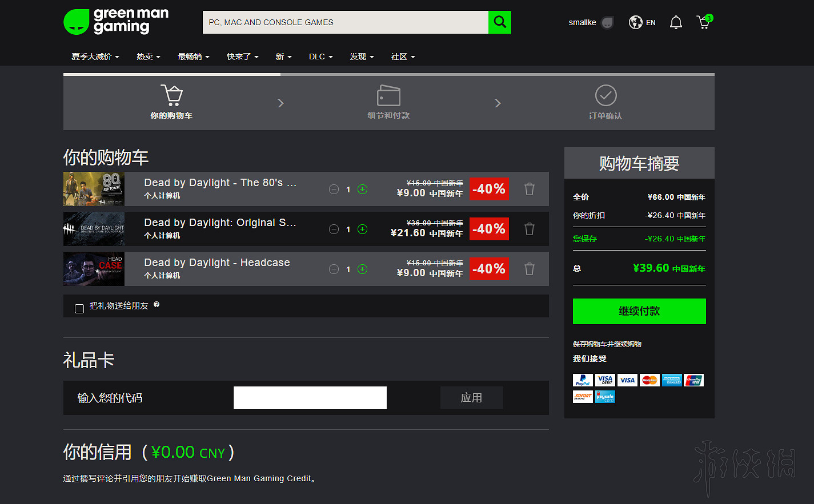814x504 pixels.
Task: Open the notifications bell
Action: pos(676,22)
